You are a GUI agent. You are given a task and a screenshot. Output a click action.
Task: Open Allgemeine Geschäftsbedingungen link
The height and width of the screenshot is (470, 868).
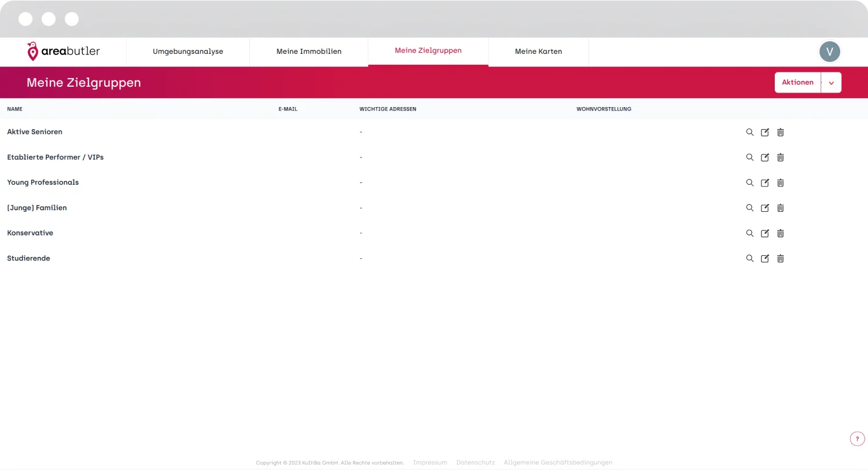558,462
